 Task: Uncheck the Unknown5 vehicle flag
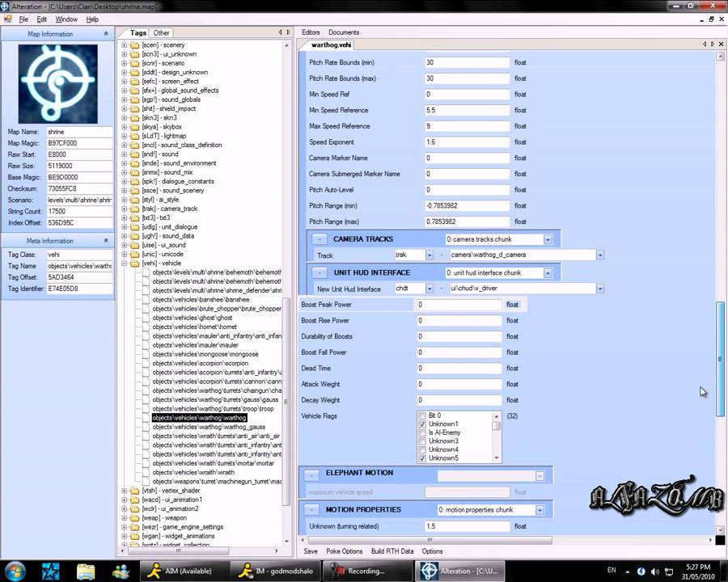click(422, 458)
